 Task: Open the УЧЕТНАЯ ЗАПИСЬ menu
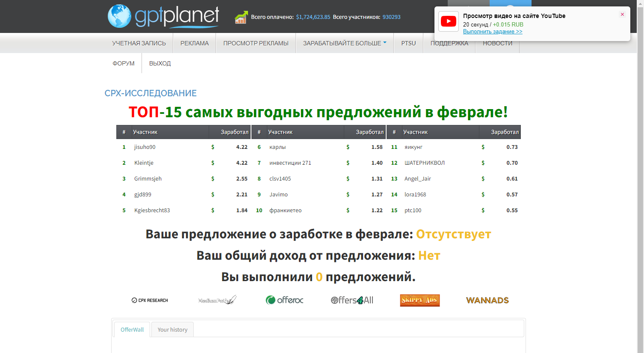pyautogui.click(x=139, y=43)
